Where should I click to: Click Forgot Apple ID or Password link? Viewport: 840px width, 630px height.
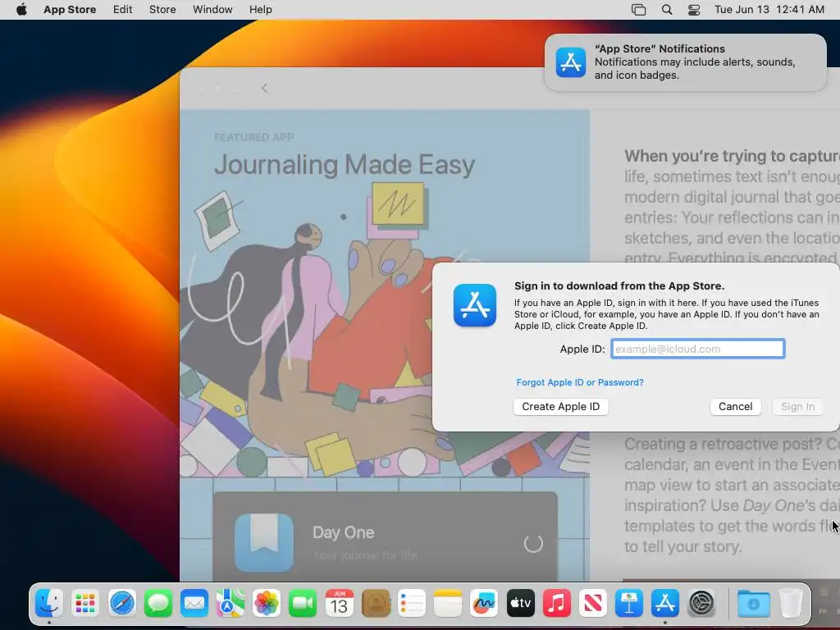coord(580,382)
